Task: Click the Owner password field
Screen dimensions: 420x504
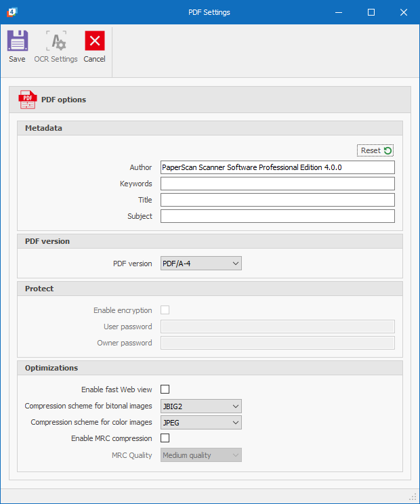Action: click(278, 343)
